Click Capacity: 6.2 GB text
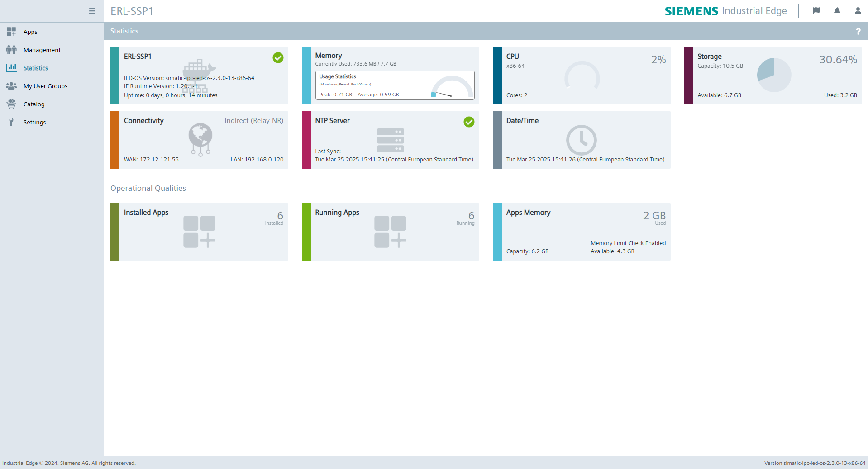The image size is (868, 469). click(x=527, y=251)
